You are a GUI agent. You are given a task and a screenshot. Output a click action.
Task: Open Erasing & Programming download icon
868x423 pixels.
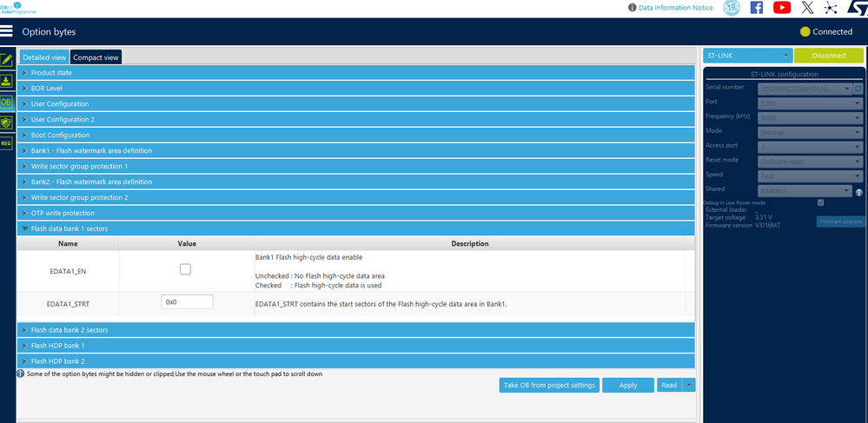tap(6, 82)
